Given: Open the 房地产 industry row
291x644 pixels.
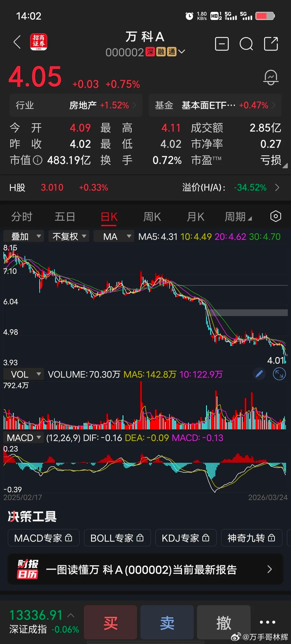Looking at the screenshot, I should tap(76, 105).
